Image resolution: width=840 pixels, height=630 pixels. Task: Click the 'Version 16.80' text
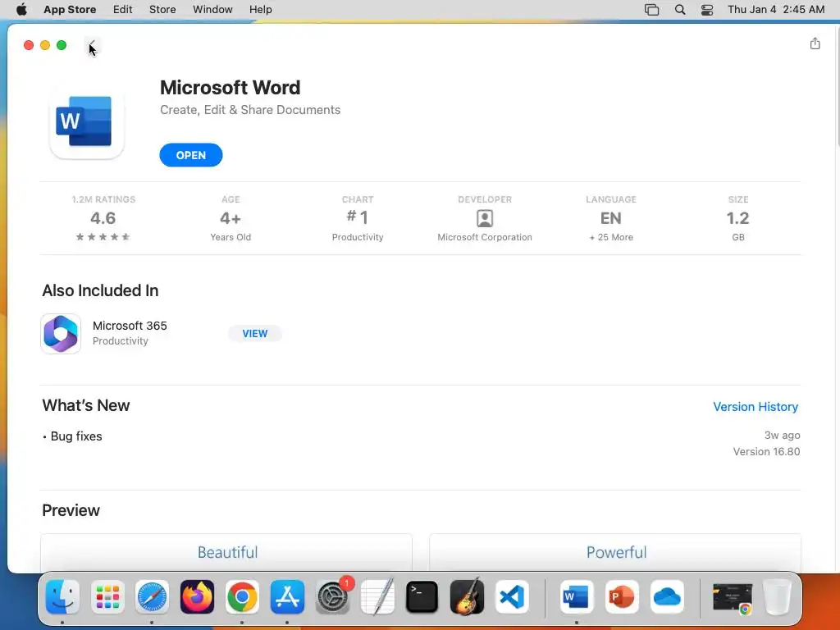[x=766, y=451]
